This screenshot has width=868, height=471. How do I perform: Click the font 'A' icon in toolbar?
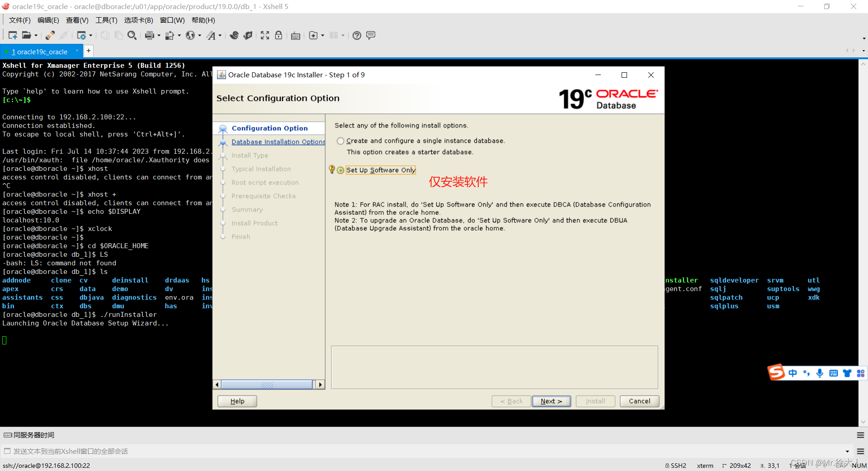(x=211, y=35)
